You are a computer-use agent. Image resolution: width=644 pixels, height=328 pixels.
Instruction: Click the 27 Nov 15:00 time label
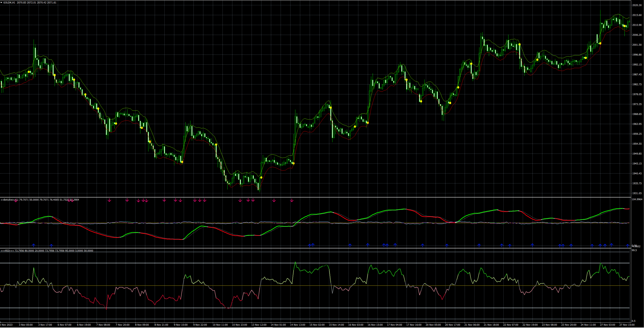[627, 325]
